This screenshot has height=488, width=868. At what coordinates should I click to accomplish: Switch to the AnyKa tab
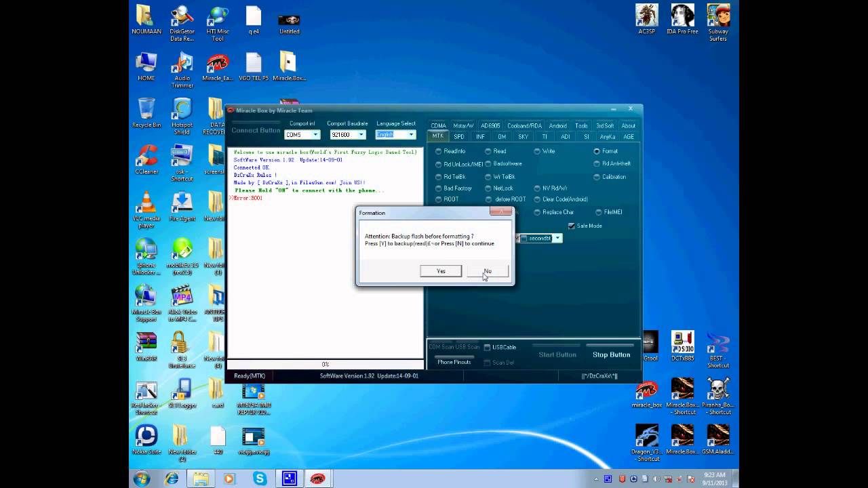click(608, 137)
